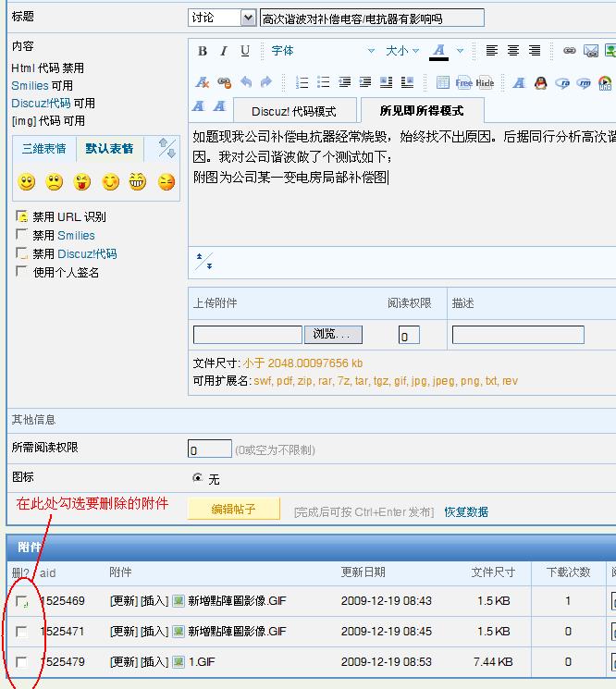Open the 三维表情 emoticon tab
Screen dimensions: 616x689
pyautogui.click(x=44, y=149)
